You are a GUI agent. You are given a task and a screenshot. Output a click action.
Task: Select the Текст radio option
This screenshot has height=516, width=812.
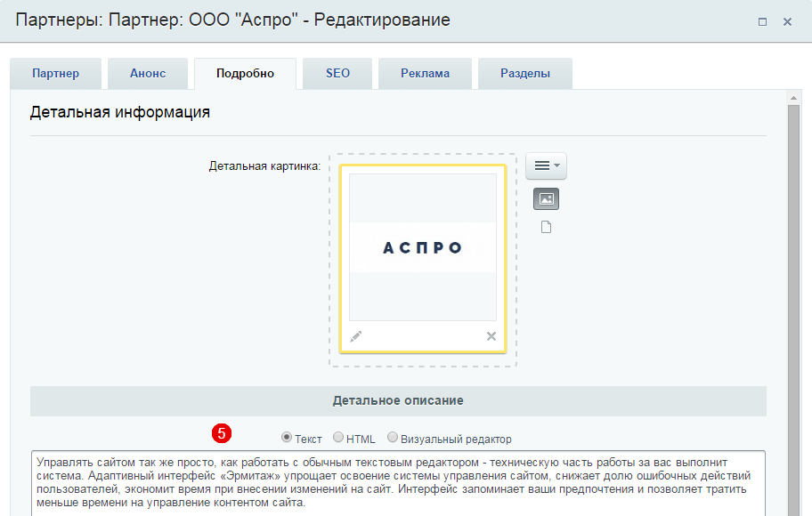coord(287,438)
